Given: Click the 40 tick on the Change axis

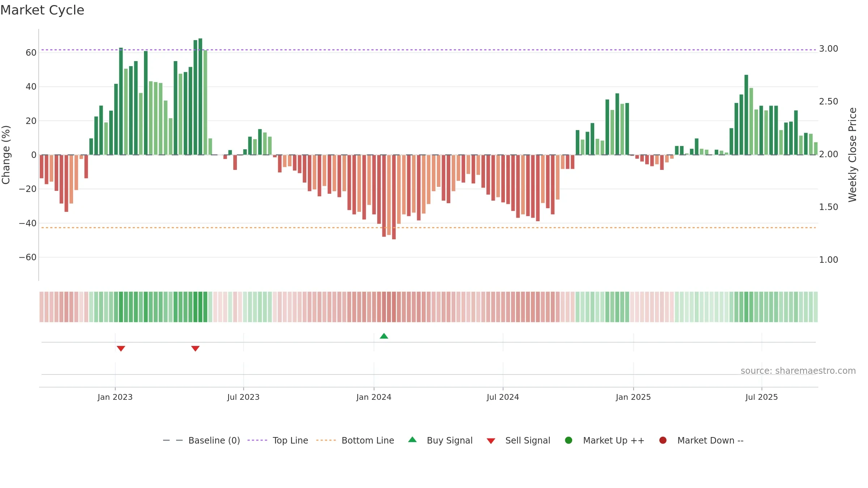Looking at the screenshot, I should (x=31, y=87).
